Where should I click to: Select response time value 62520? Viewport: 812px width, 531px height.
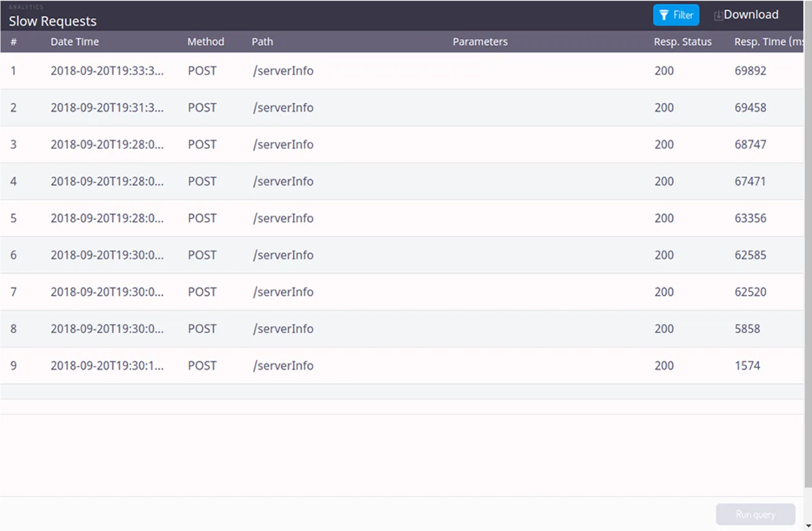pos(751,292)
